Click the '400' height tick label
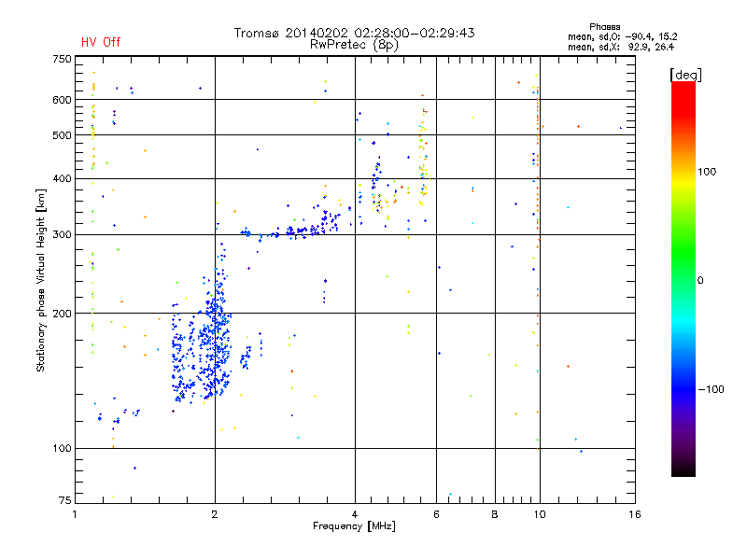This screenshot has width=747, height=560. (63, 178)
